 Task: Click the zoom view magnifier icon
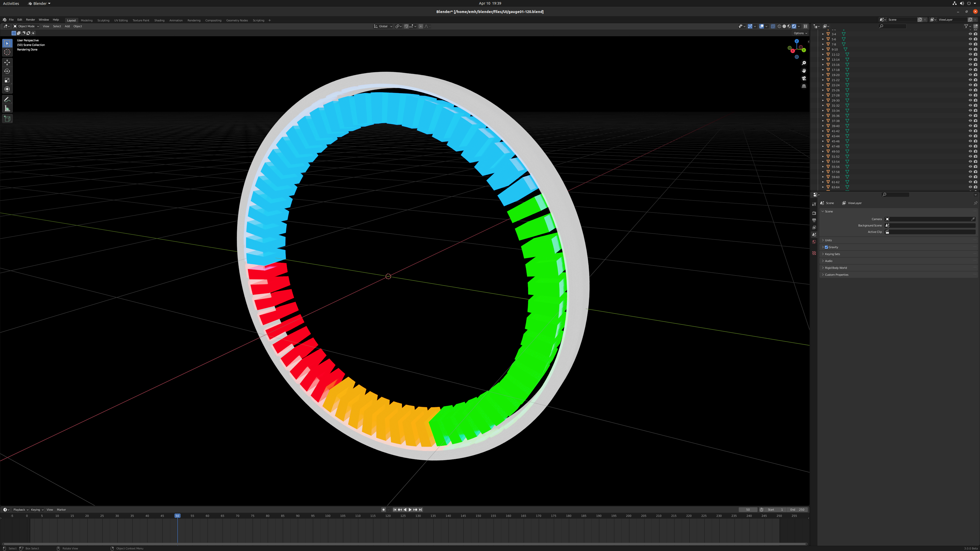click(804, 63)
